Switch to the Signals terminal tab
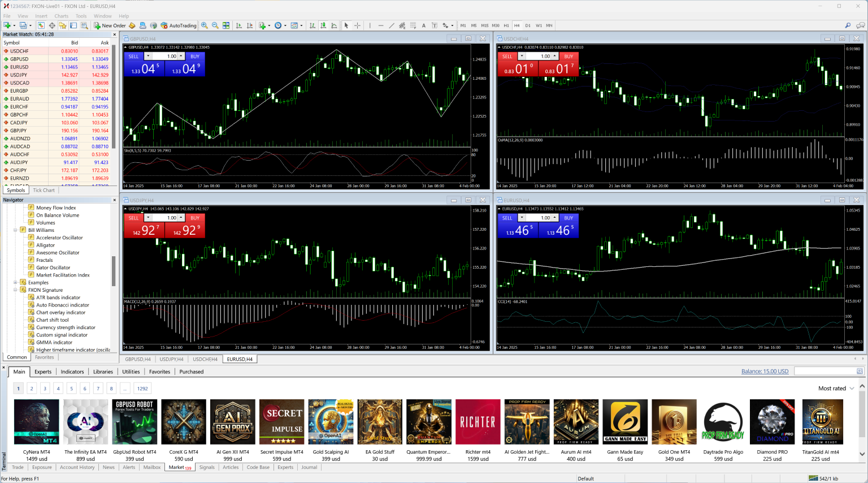 (x=207, y=467)
